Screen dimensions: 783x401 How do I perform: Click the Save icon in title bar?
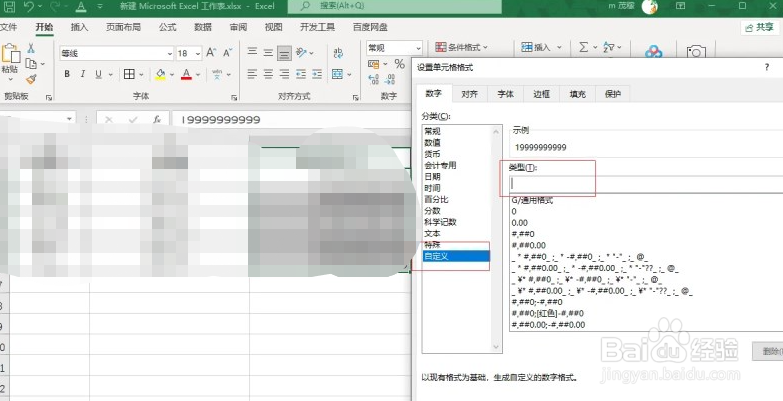[9, 6]
